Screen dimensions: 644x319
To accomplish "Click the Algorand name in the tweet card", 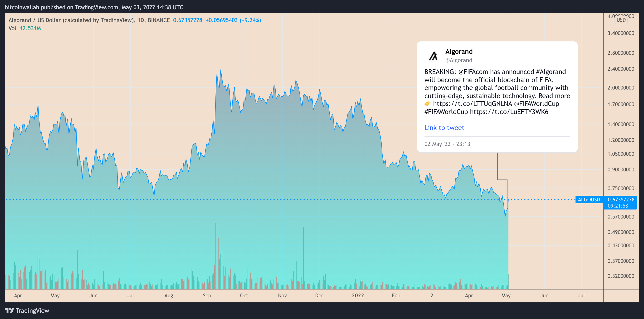I will click(459, 52).
